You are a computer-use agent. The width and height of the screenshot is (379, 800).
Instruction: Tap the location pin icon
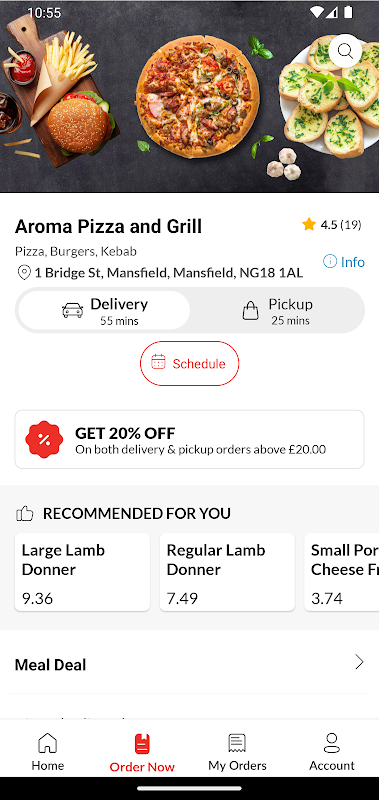coord(23,272)
